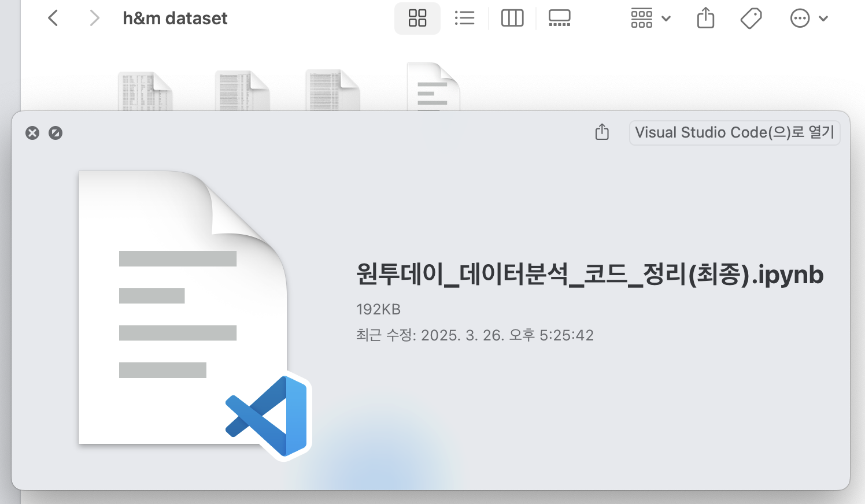
Task: Go forward in Finder navigation
Action: click(x=94, y=18)
